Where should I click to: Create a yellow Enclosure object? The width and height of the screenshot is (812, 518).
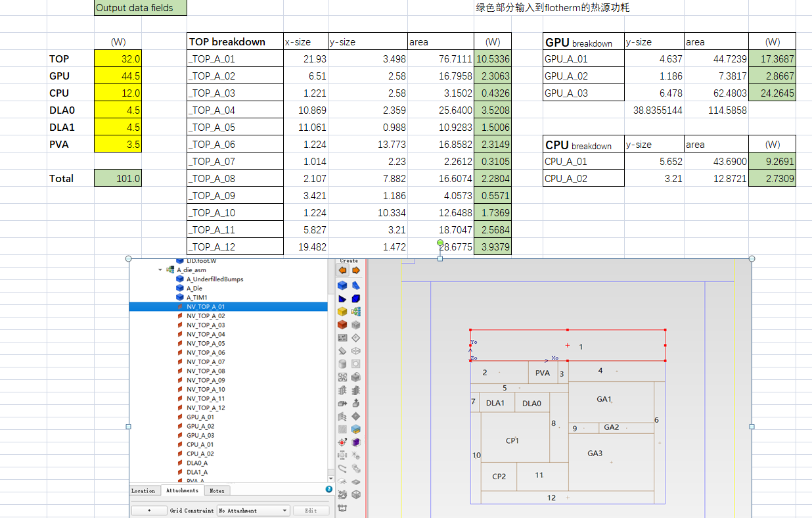click(342, 311)
